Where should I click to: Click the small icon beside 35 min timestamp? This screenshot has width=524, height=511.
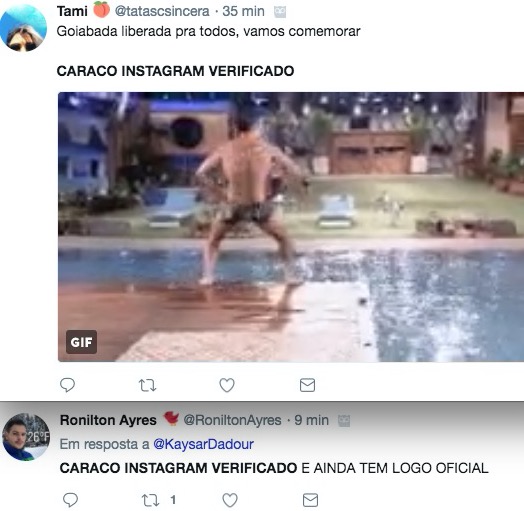(280, 12)
